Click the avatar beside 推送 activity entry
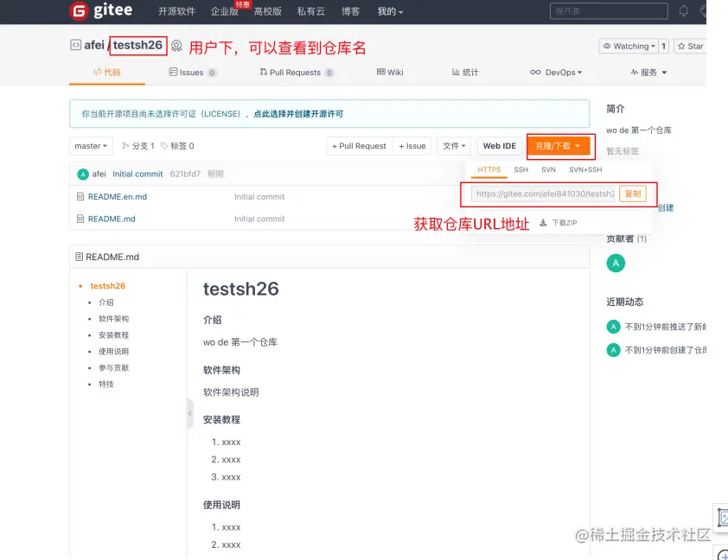Screen dimensions: 728x560 coord(613,327)
